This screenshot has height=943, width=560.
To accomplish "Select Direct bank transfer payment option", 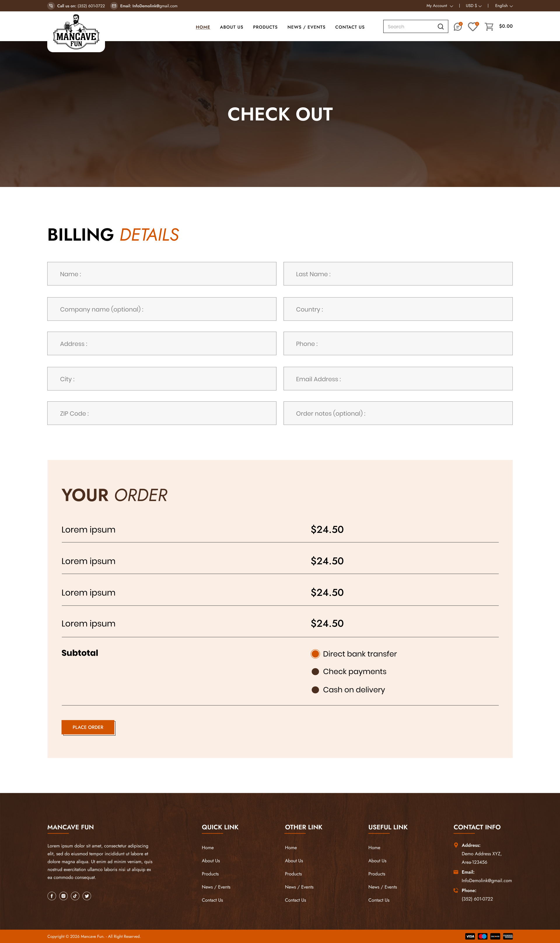I will [316, 654].
